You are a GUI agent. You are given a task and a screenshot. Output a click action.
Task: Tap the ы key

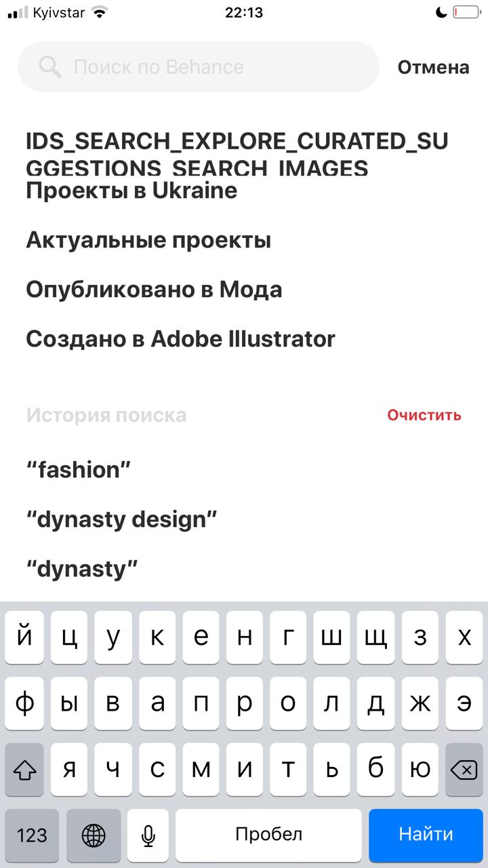[68, 704]
